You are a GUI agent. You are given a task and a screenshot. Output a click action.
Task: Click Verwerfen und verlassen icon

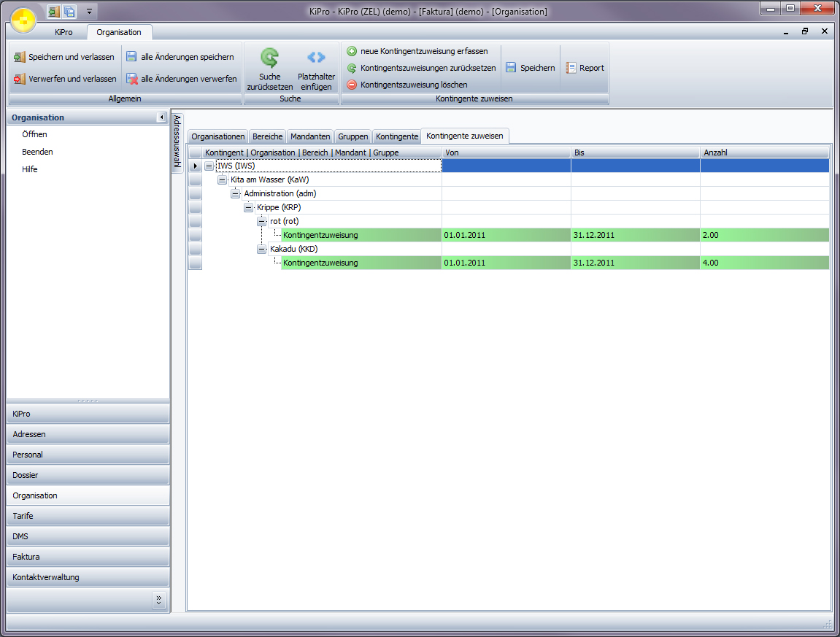pos(20,79)
